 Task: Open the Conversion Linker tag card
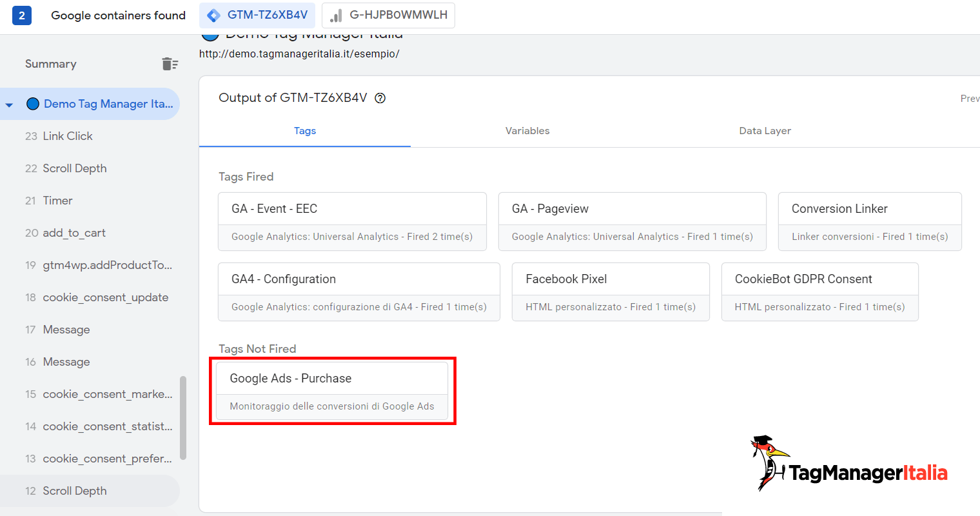[x=870, y=221]
